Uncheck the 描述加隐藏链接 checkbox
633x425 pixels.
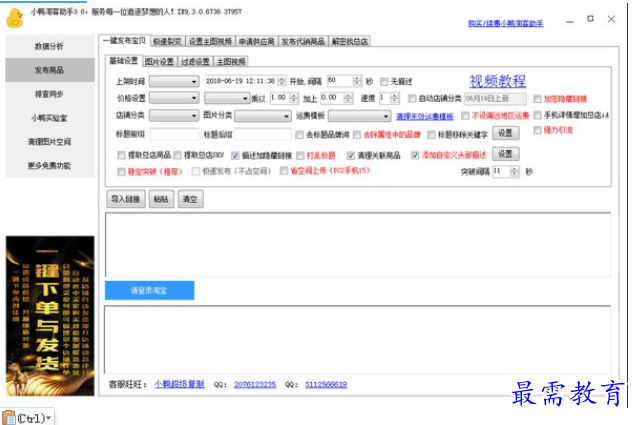[235, 155]
